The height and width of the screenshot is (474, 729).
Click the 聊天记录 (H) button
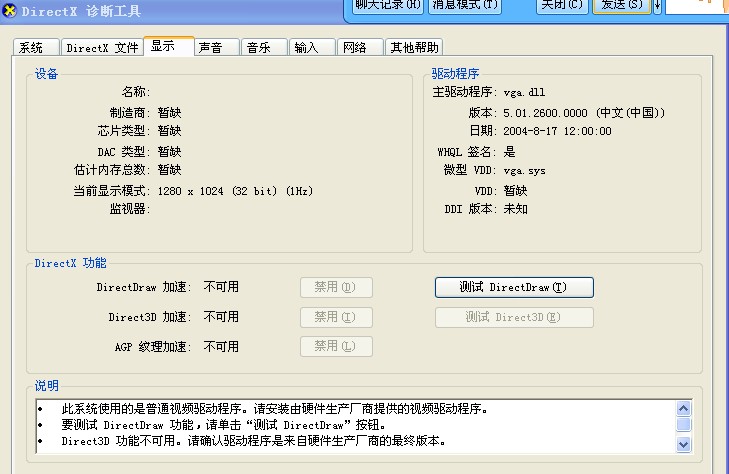[388, 6]
